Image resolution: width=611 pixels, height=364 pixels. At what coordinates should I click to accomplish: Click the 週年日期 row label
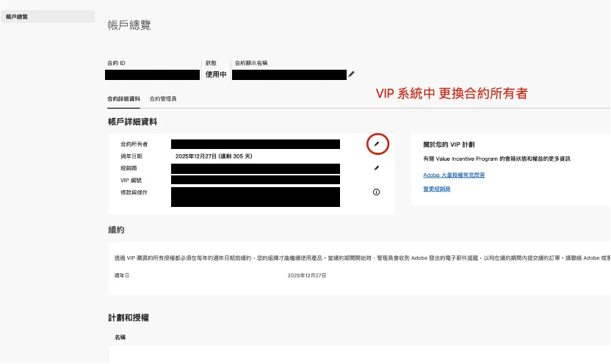click(131, 156)
